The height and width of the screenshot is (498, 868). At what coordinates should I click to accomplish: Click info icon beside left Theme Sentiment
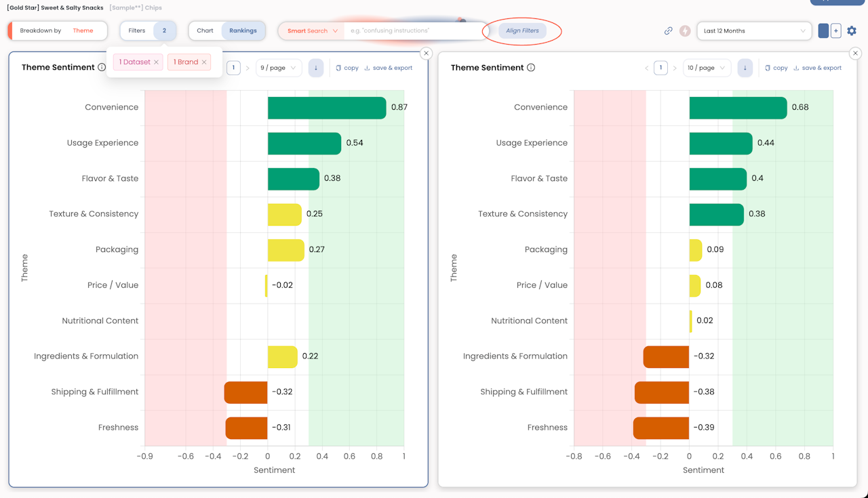point(102,68)
